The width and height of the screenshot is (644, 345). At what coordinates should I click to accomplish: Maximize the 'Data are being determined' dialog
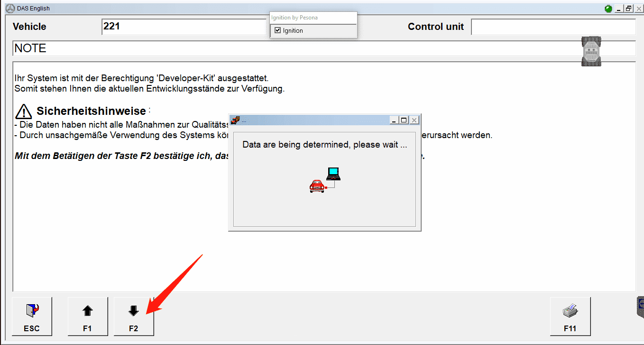pos(404,120)
